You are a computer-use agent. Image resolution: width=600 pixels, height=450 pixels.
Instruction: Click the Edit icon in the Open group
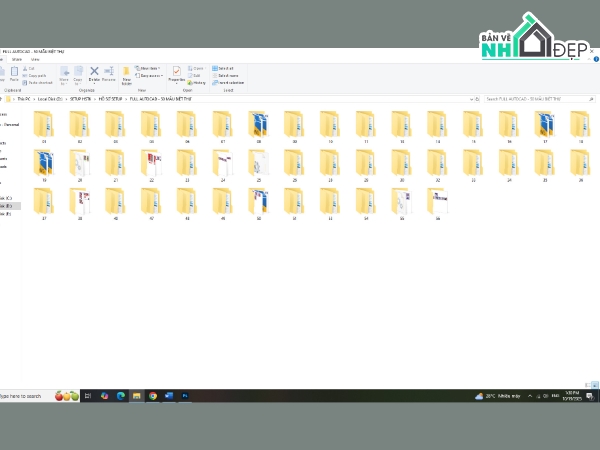point(196,75)
